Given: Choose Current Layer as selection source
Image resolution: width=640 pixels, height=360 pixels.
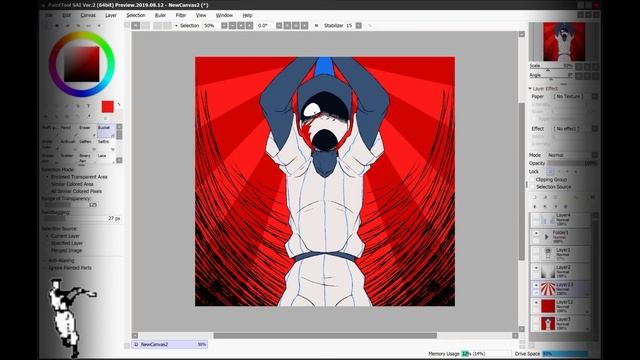Looking at the screenshot, I should 62,236.
